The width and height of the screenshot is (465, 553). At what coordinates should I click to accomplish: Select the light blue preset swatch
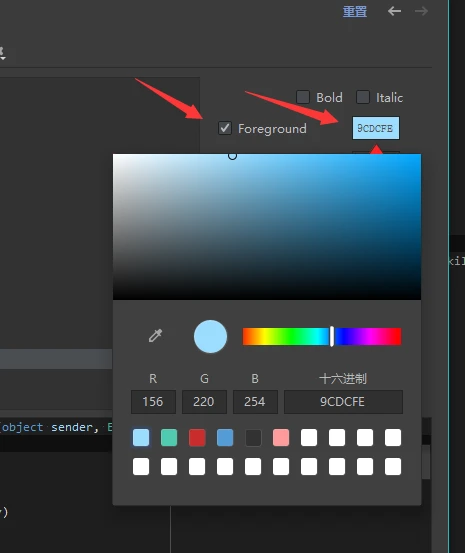pos(141,438)
